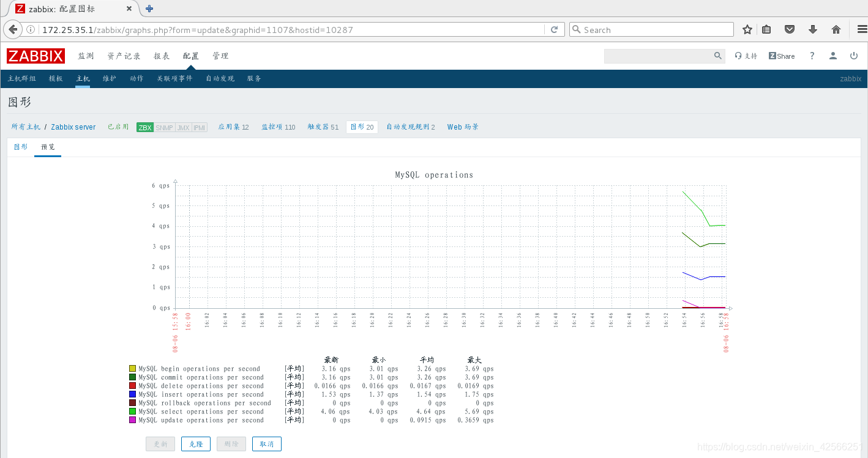
Task: Click the Firefox search bar magnifier icon
Action: click(577, 29)
